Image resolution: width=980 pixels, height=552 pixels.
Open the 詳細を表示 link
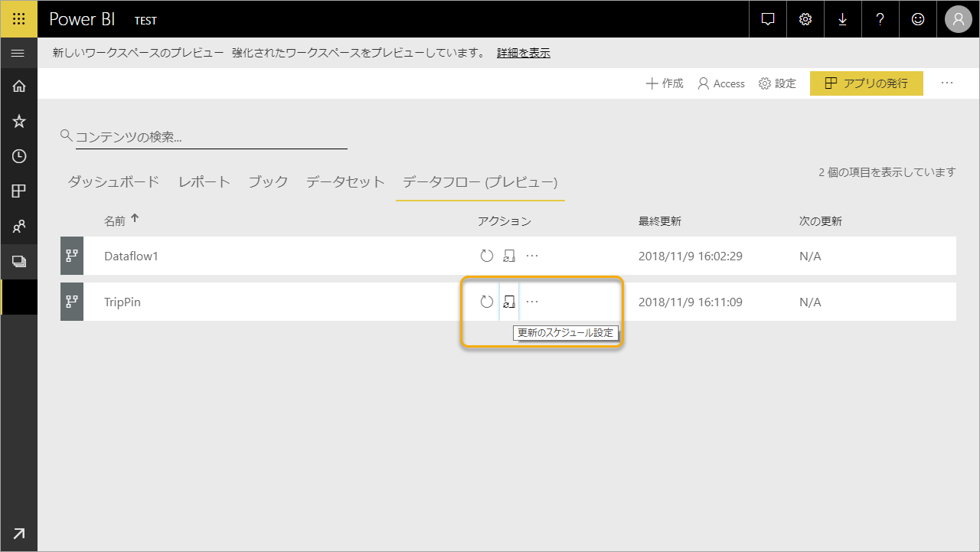523,54
